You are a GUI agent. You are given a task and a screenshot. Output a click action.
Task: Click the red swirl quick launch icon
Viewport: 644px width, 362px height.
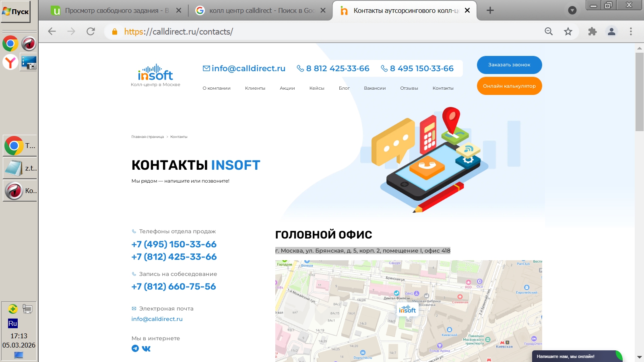[x=29, y=43]
